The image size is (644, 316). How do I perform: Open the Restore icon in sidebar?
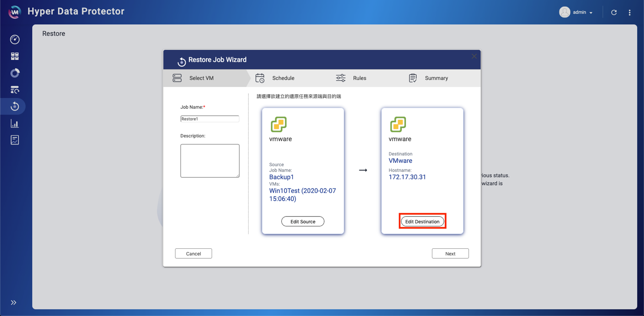click(15, 106)
